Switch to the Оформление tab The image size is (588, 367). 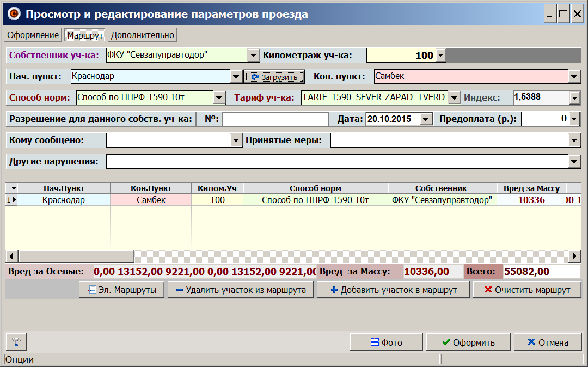[33, 35]
